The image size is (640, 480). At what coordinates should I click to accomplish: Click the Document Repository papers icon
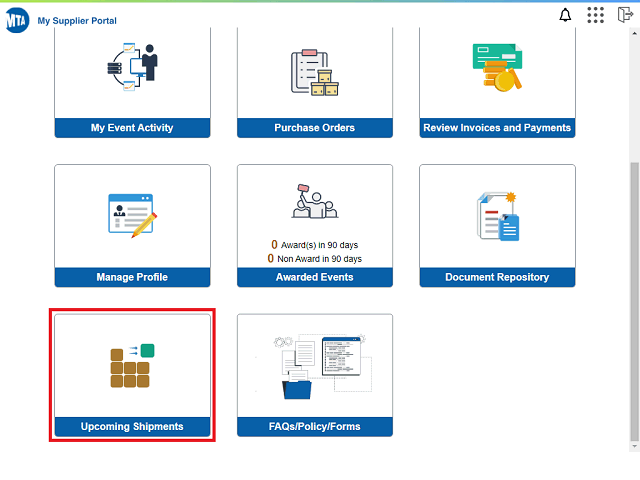click(498, 216)
